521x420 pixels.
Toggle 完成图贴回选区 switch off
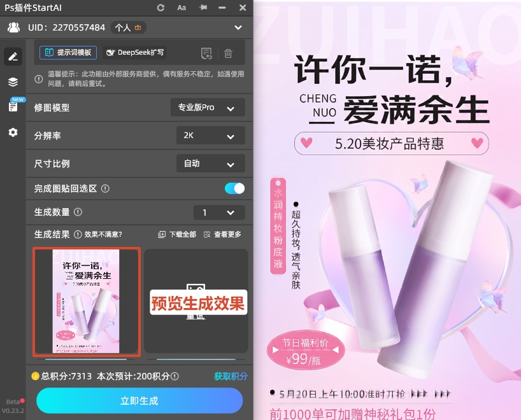[234, 188]
